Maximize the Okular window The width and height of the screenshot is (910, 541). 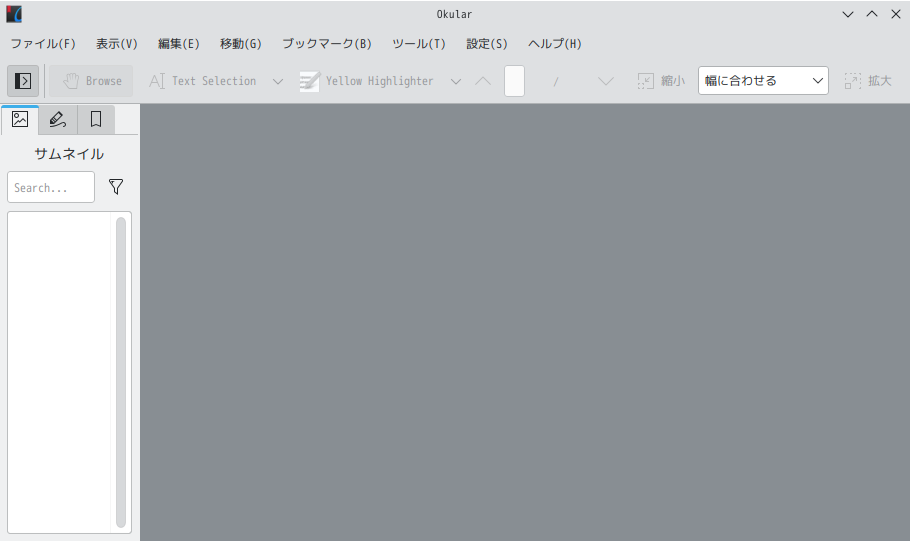point(872,14)
